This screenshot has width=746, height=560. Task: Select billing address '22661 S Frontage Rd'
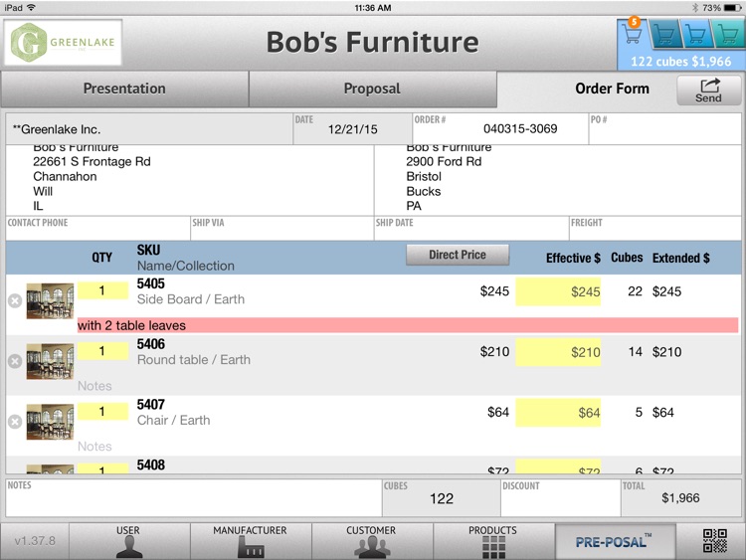(x=92, y=162)
